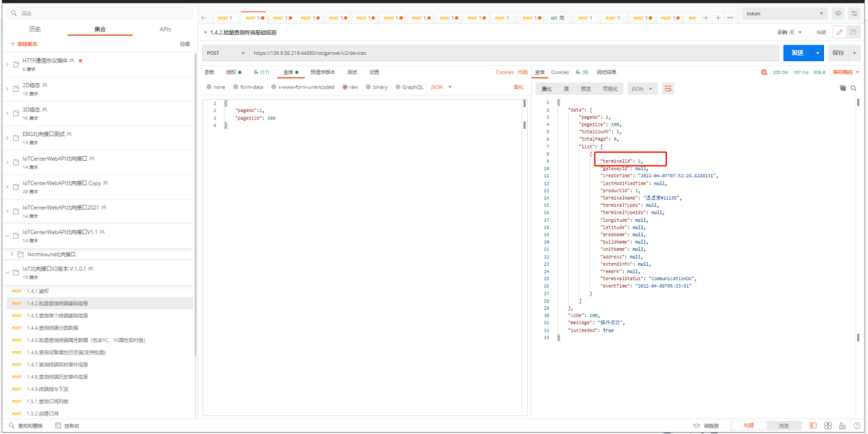Click the 新建集合 link
The height and width of the screenshot is (434, 868).
pos(25,44)
